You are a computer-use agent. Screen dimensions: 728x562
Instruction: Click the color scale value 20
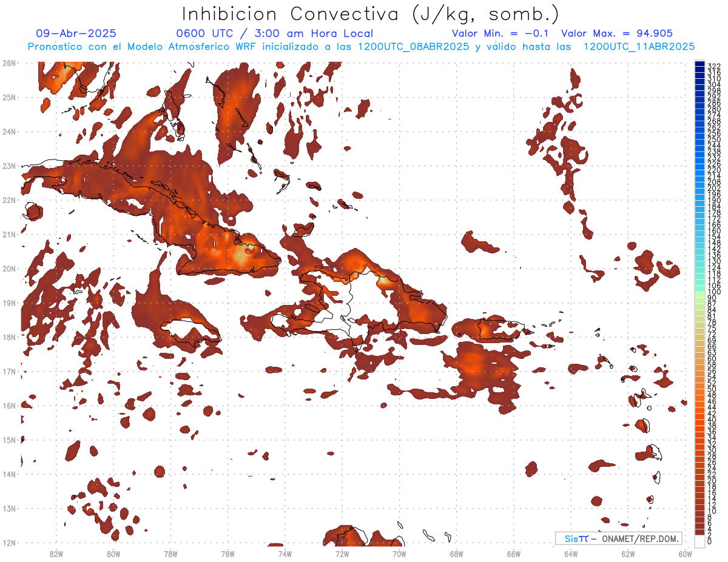point(712,480)
